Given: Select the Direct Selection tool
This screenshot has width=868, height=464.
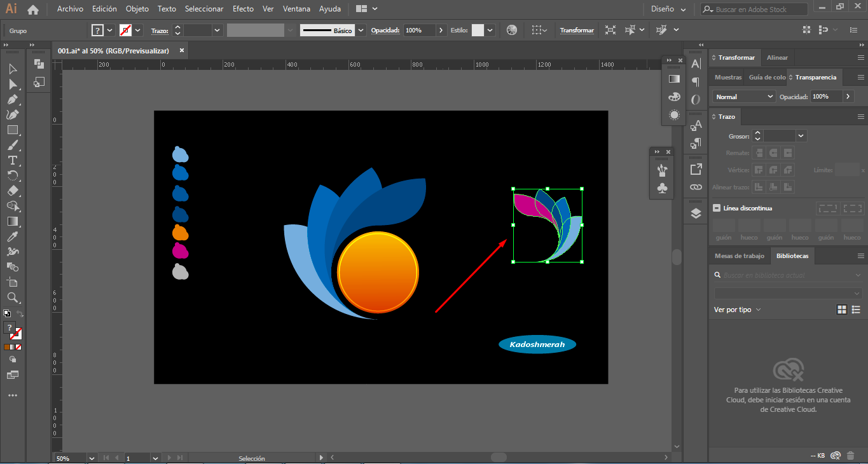Looking at the screenshot, I should 13,84.
